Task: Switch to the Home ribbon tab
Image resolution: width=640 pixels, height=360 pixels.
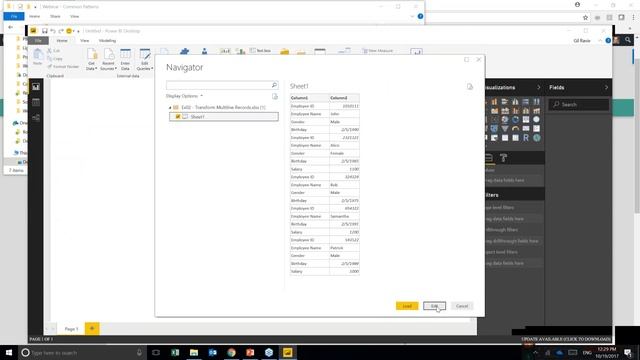Action: click(62, 40)
